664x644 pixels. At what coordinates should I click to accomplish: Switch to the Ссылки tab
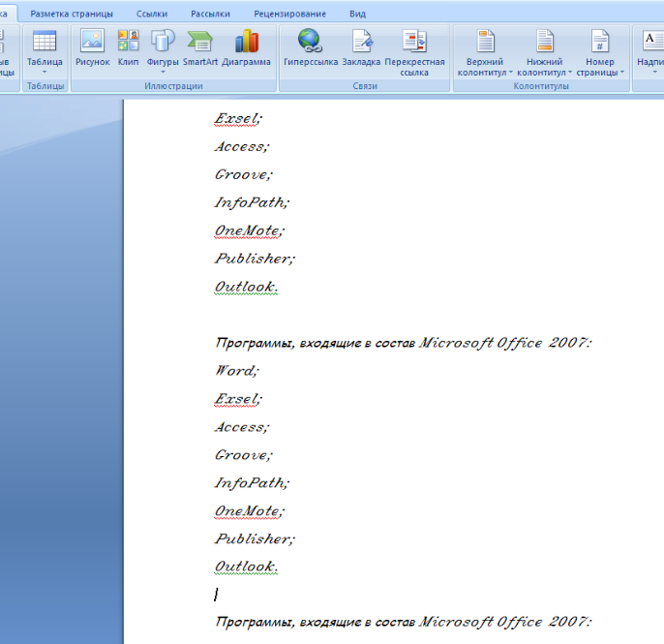(x=152, y=14)
